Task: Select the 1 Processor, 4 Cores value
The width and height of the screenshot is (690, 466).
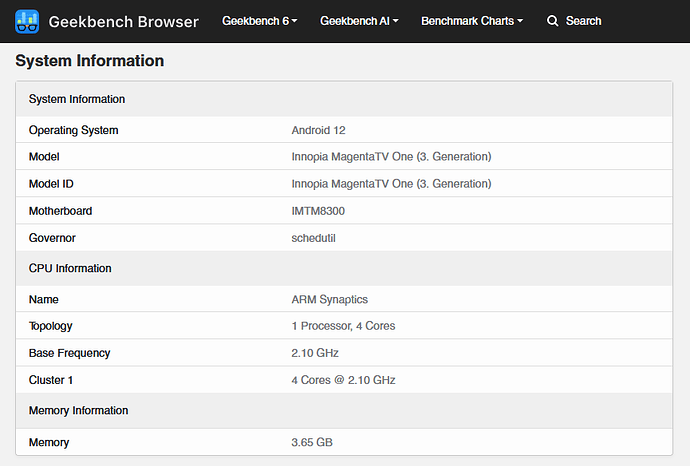Action: [x=343, y=326]
